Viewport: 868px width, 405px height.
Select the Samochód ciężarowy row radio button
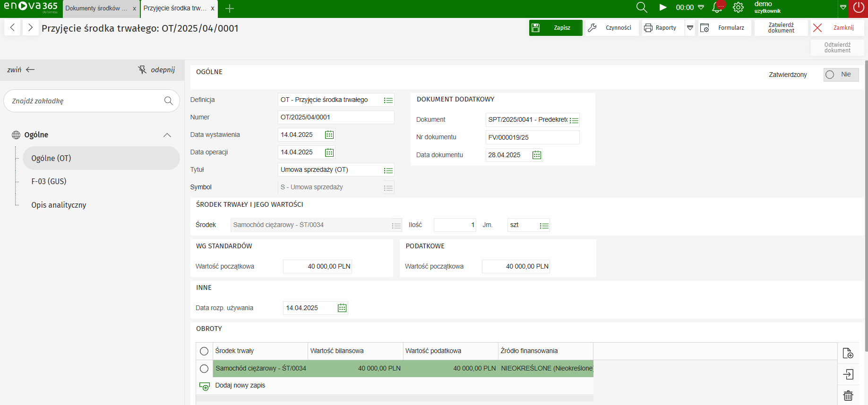tap(204, 369)
